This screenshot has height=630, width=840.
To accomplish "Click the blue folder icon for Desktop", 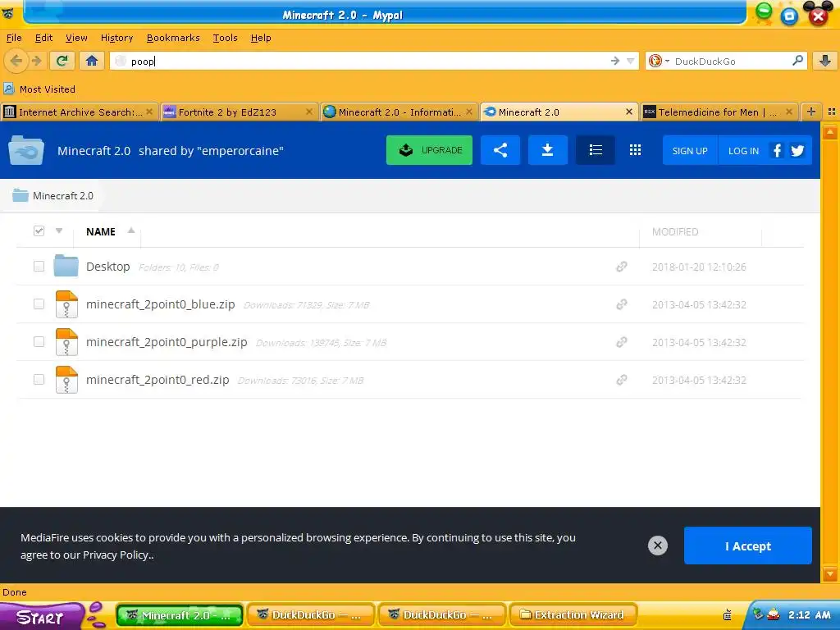I will [x=66, y=266].
